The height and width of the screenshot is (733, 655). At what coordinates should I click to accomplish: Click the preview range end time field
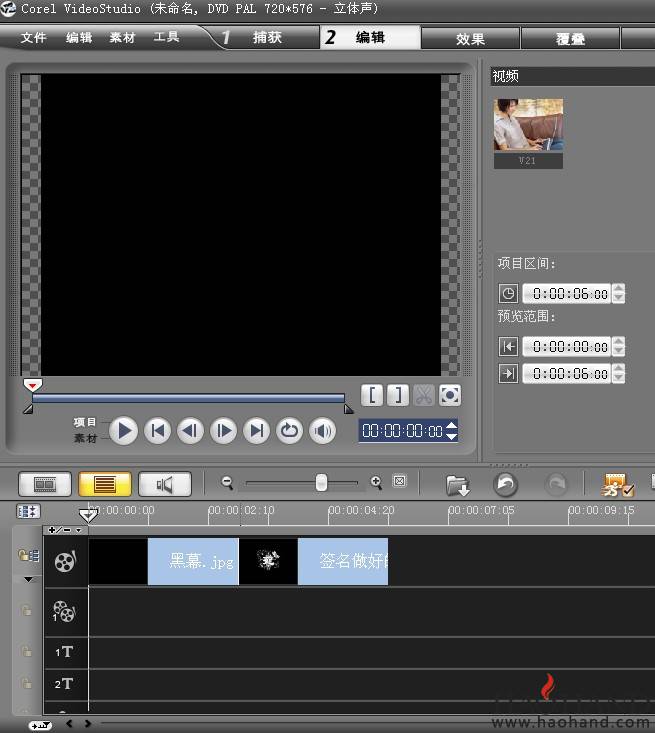(x=567, y=374)
